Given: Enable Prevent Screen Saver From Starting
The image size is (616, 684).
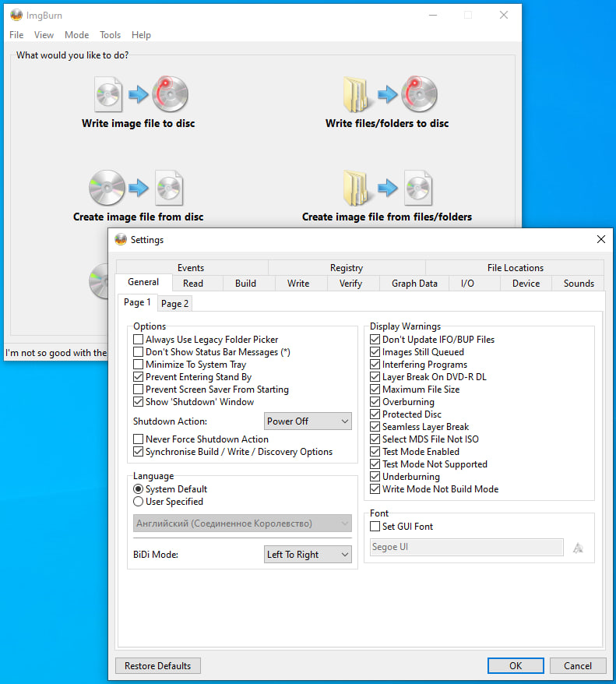Looking at the screenshot, I should coord(138,389).
